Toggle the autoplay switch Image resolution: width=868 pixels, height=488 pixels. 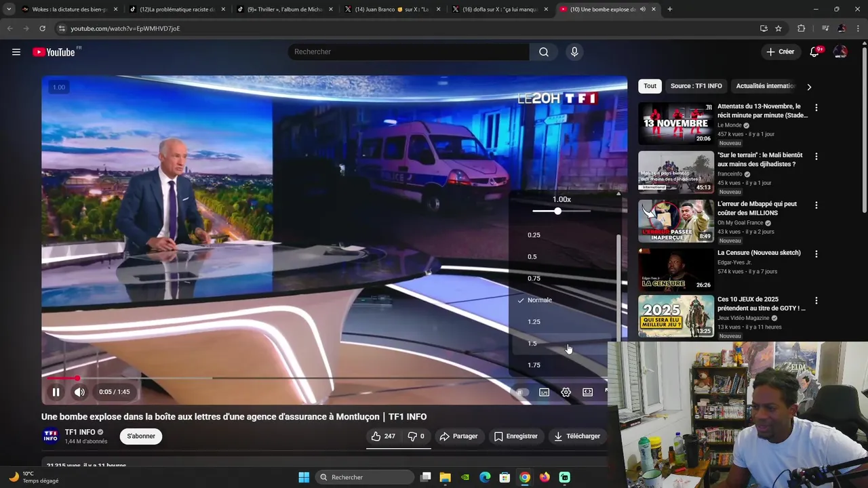[x=521, y=392]
